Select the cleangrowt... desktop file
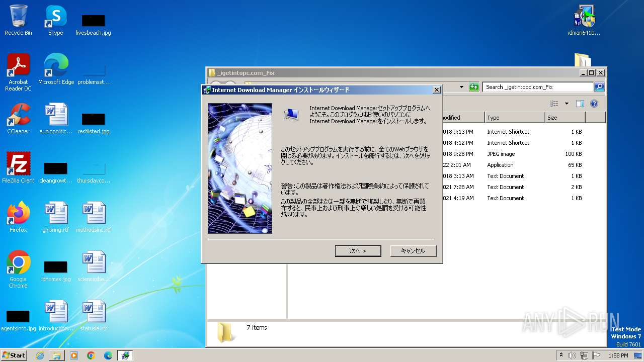Screen dimensions: 644x362 56,172
